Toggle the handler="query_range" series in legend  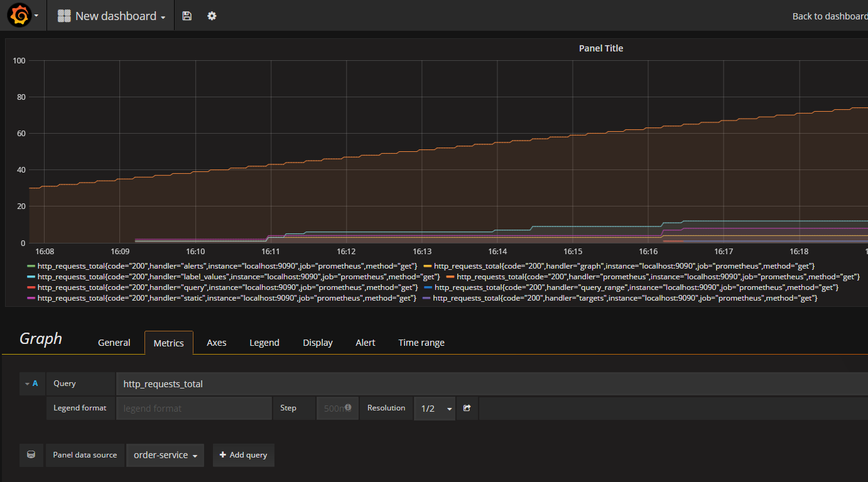click(x=636, y=287)
